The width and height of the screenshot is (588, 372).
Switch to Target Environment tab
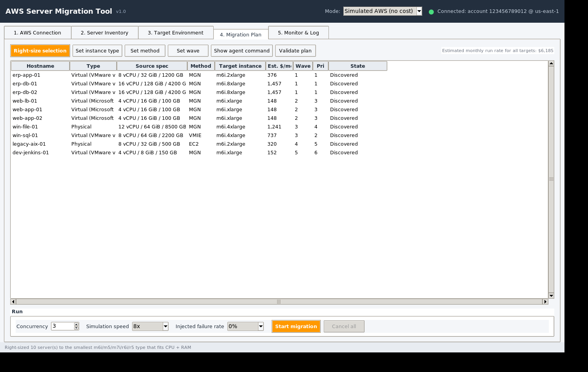176,33
